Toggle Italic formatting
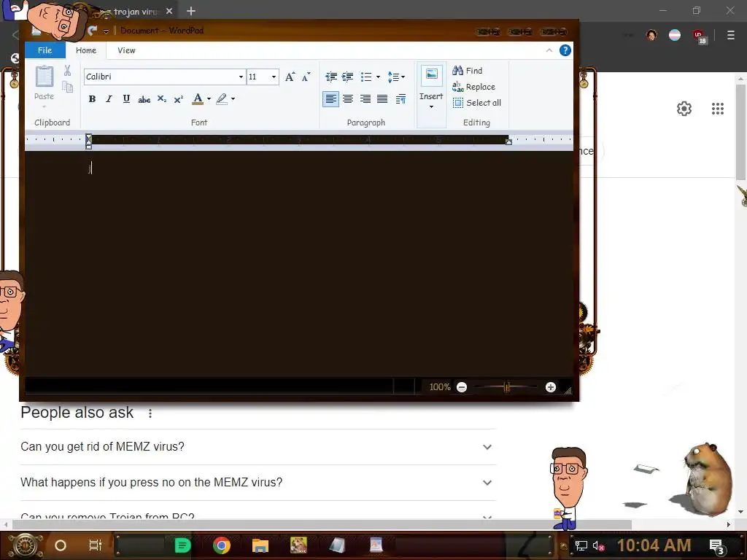 [109, 99]
